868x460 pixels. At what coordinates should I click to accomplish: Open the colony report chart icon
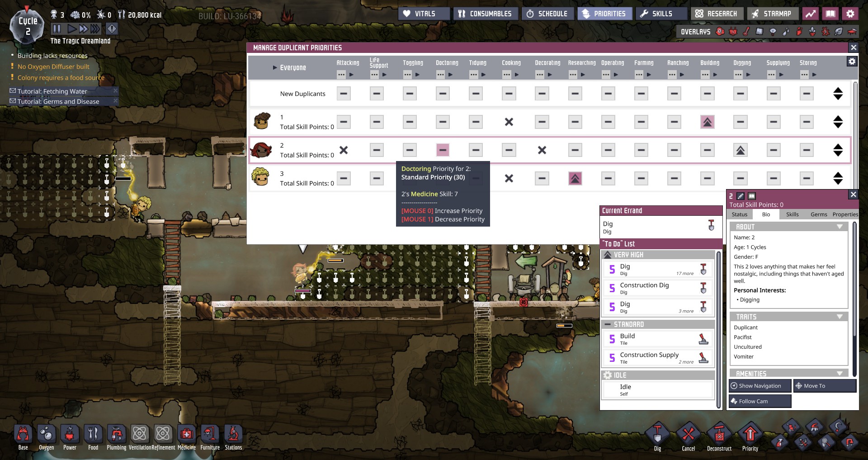coord(811,14)
